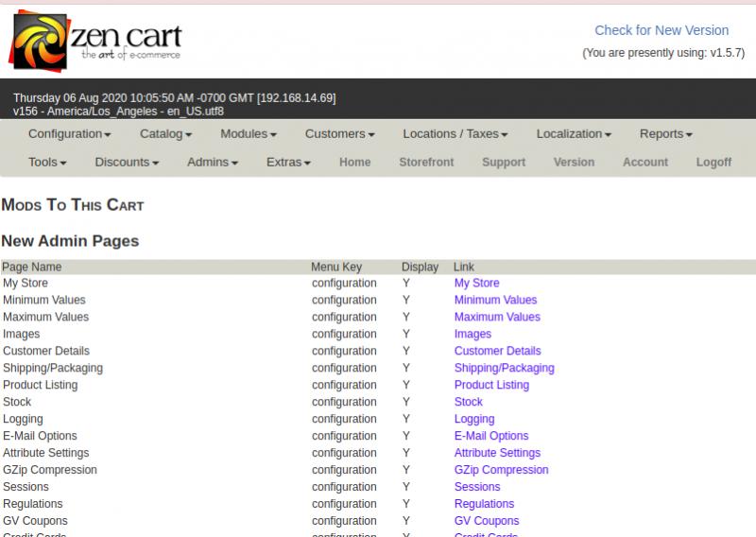Expand the Configuration dropdown menu
756x537 pixels.
point(69,133)
